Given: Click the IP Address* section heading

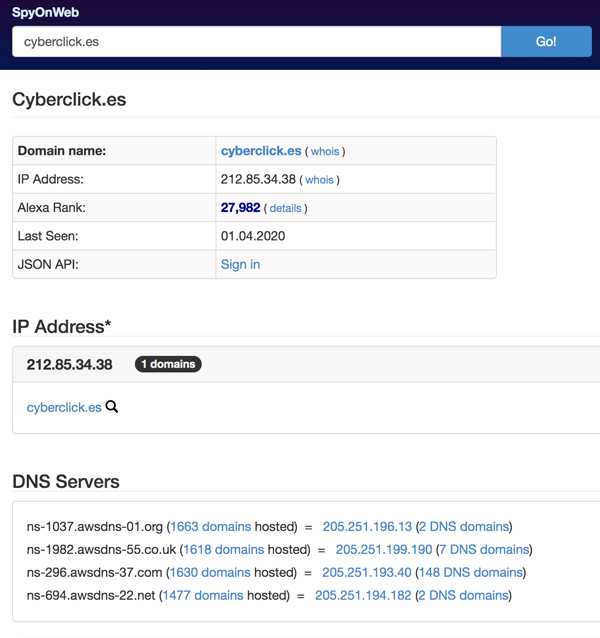Looking at the screenshot, I should coord(61,326).
